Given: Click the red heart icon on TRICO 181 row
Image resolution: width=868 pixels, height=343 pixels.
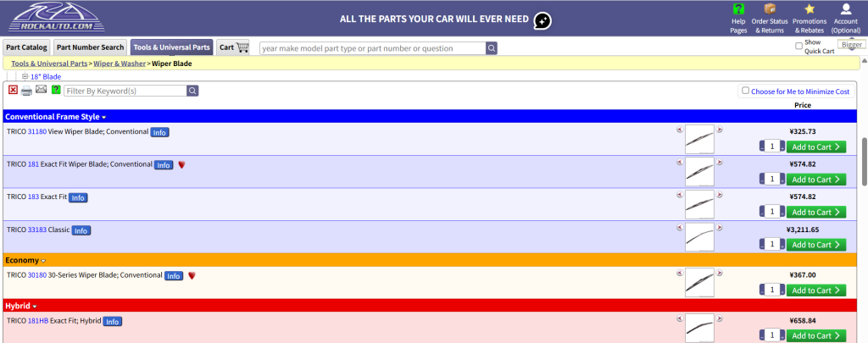Looking at the screenshot, I should [x=181, y=165].
